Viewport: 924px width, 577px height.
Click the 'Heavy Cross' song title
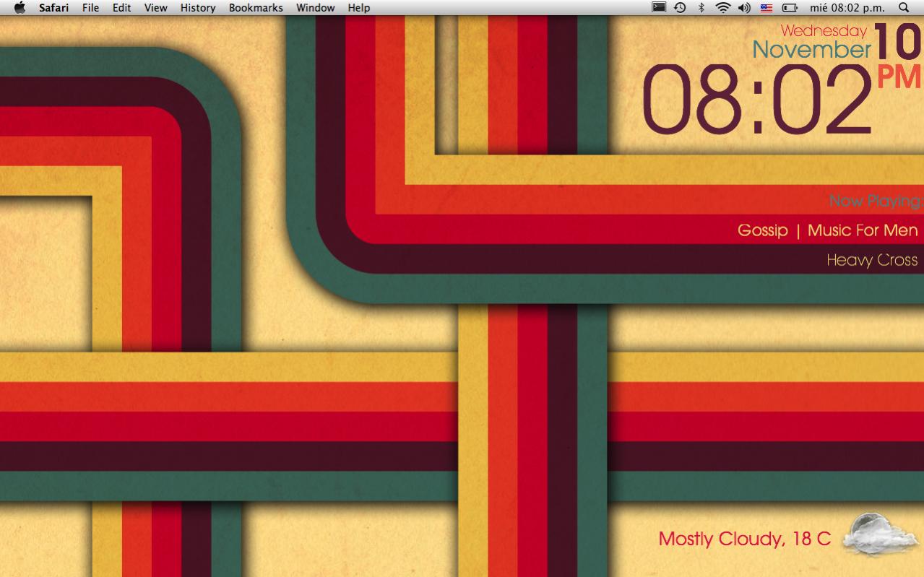872,260
